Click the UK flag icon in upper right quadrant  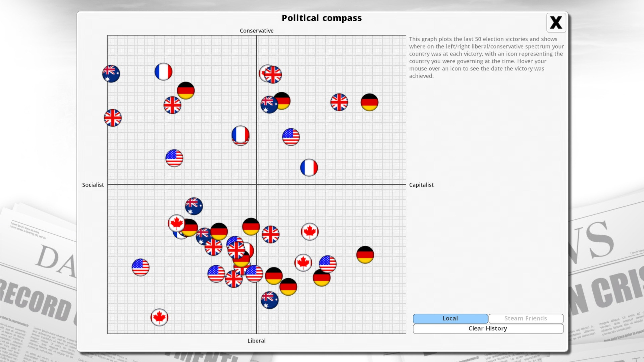(x=338, y=102)
